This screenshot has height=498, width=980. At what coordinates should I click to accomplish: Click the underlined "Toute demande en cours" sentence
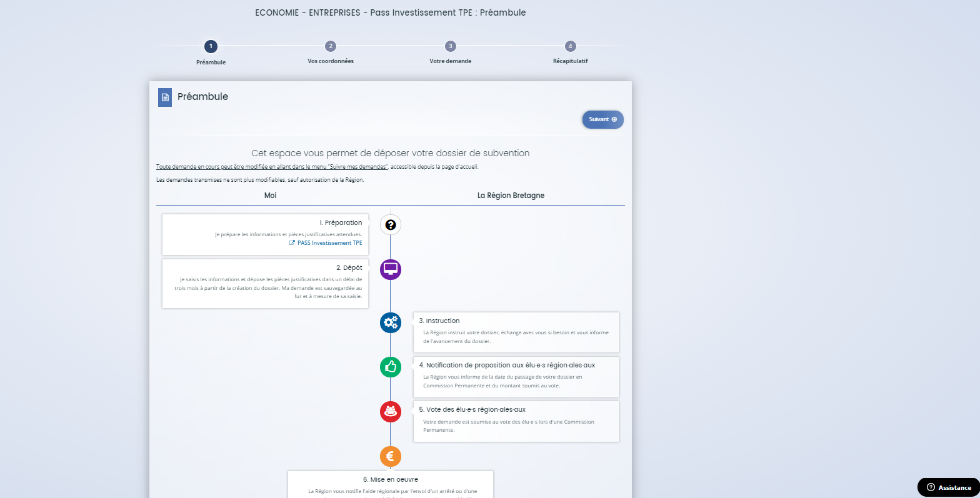[x=272, y=167]
